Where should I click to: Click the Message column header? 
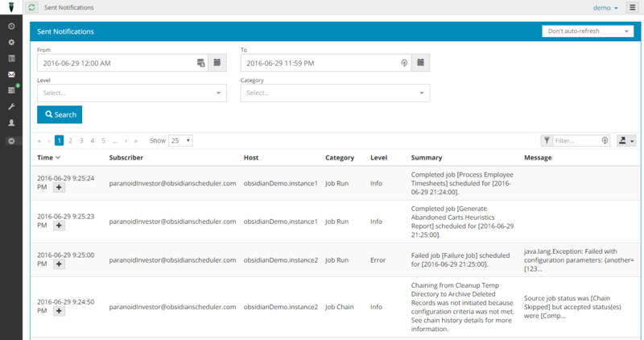tap(538, 157)
